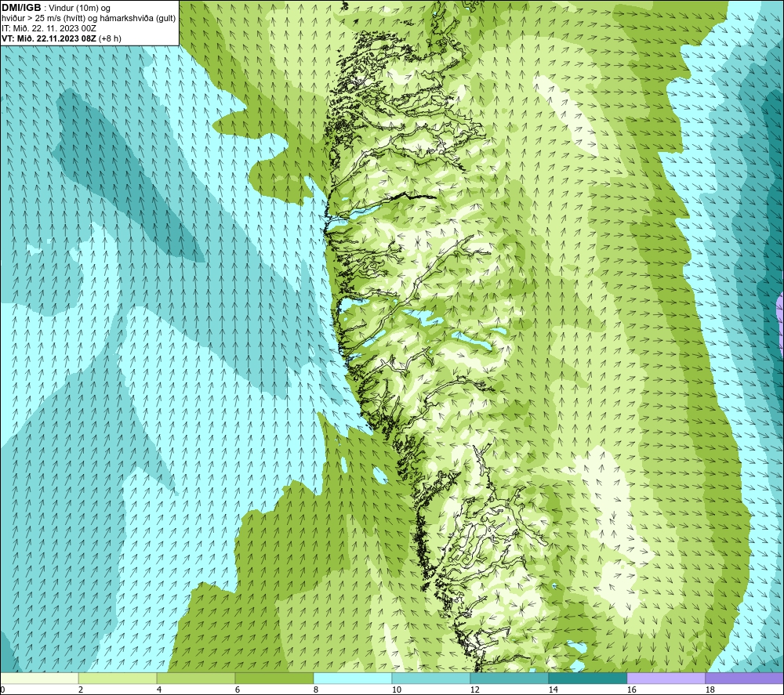Click the scale label '4'
Screen dimensions: 784x695
(159, 690)
